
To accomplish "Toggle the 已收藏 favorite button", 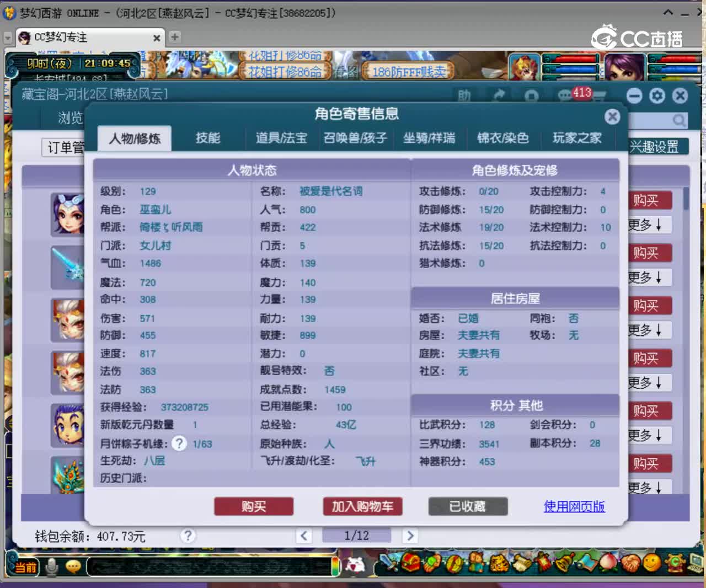I will [468, 506].
